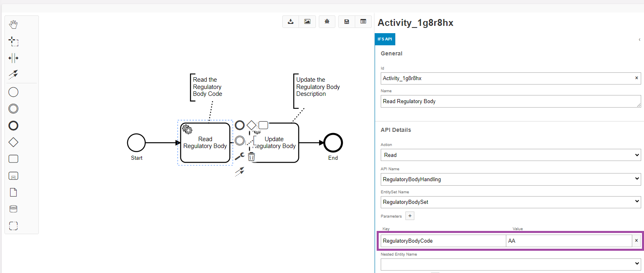Activate the lasso selection tool
This screenshot has width=644, height=273.
pos(13,41)
